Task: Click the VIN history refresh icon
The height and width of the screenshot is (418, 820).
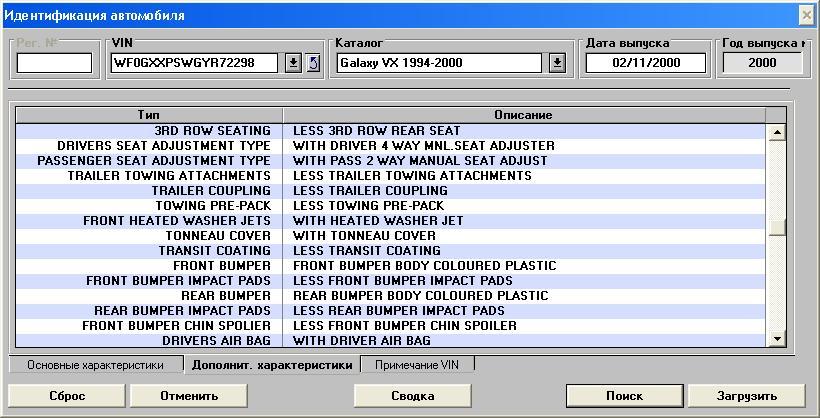Action: click(x=313, y=63)
